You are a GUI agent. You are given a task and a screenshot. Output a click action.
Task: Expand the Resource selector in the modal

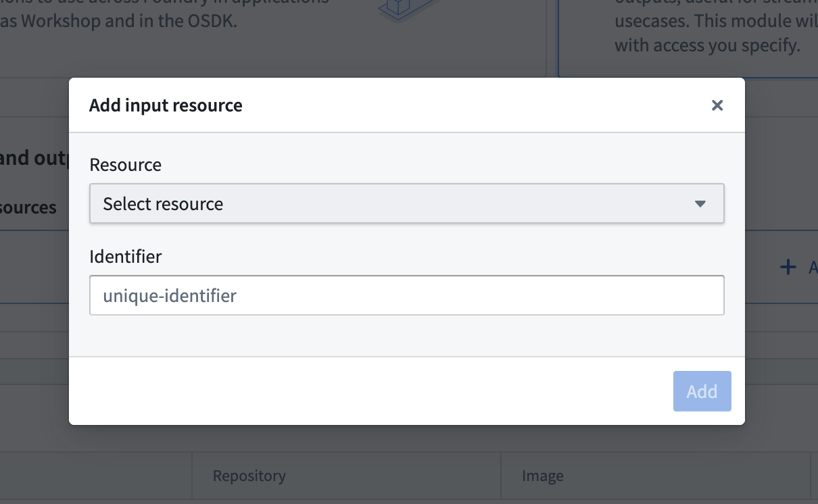pos(406,203)
